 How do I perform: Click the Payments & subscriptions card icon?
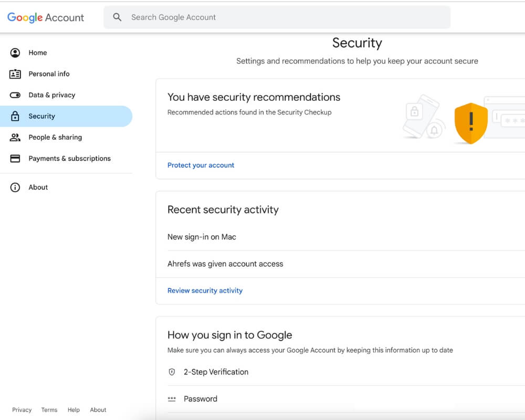click(x=15, y=158)
